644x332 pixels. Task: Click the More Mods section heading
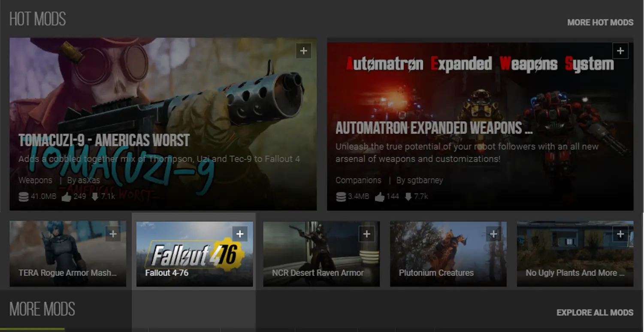coord(42,309)
